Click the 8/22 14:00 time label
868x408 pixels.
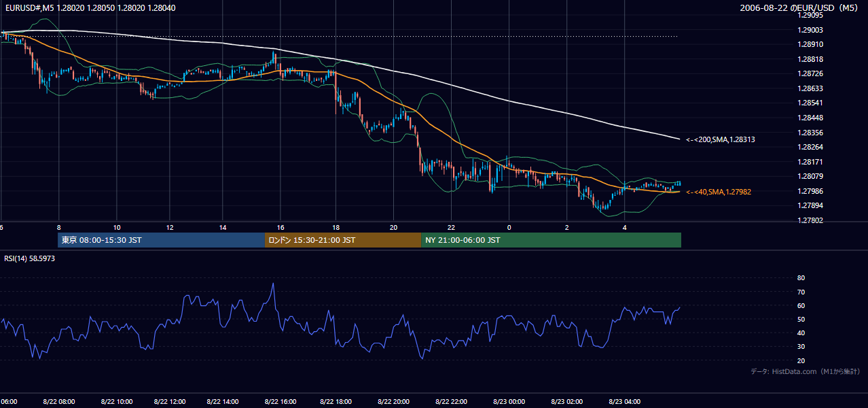coord(223,402)
